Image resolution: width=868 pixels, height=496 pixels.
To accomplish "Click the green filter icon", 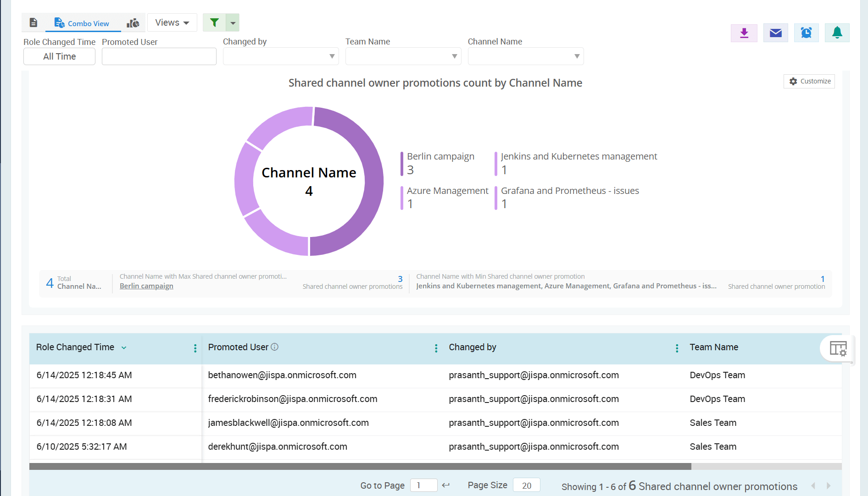I will (214, 22).
